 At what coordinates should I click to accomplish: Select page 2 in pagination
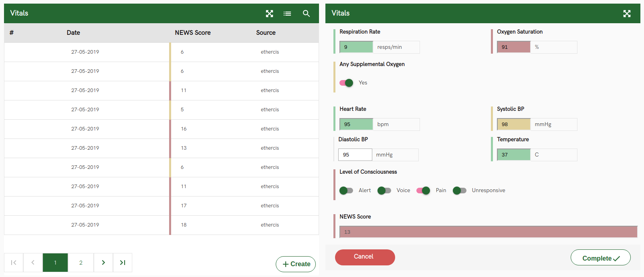coord(81,263)
